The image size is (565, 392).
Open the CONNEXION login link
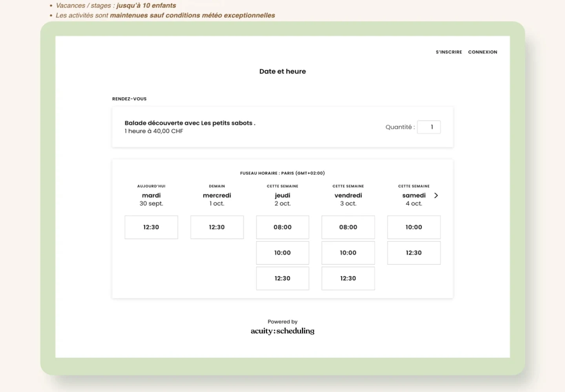483,52
